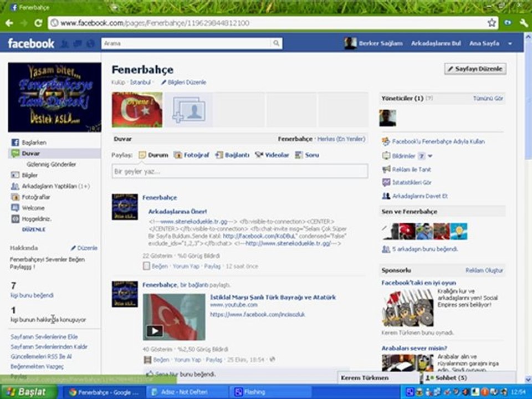This screenshot has width=532, height=399.
Task: Click Tümünü Gör in Yöneticiler
Action: [488, 99]
